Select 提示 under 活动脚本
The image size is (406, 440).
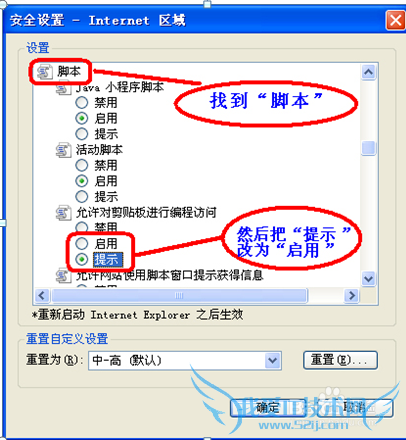[82, 197]
